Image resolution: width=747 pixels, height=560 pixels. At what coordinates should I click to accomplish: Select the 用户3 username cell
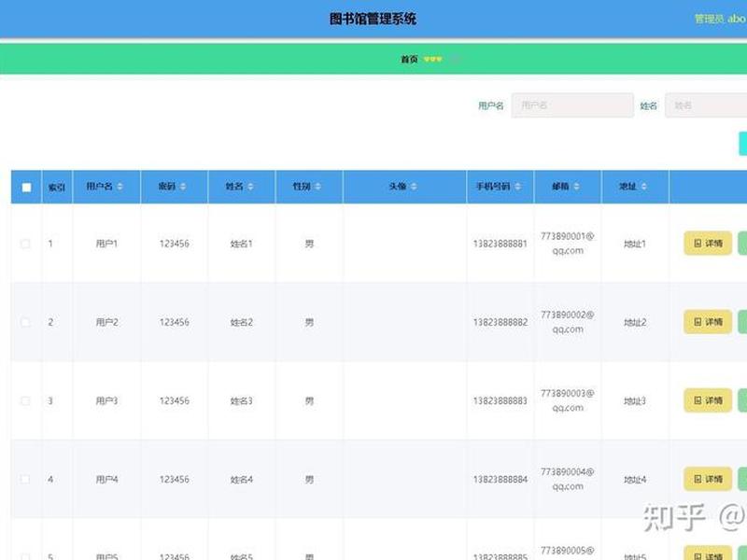[x=106, y=401]
